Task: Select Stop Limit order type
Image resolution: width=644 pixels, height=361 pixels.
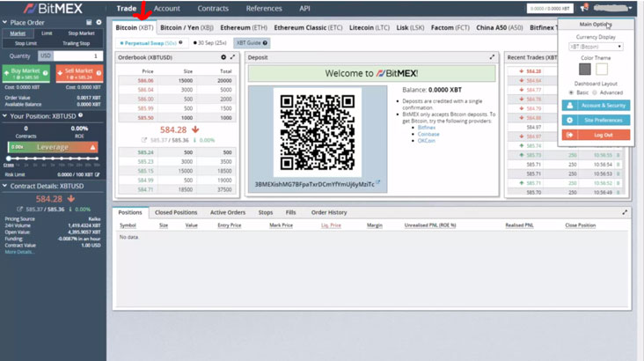Action: pos(26,43)
